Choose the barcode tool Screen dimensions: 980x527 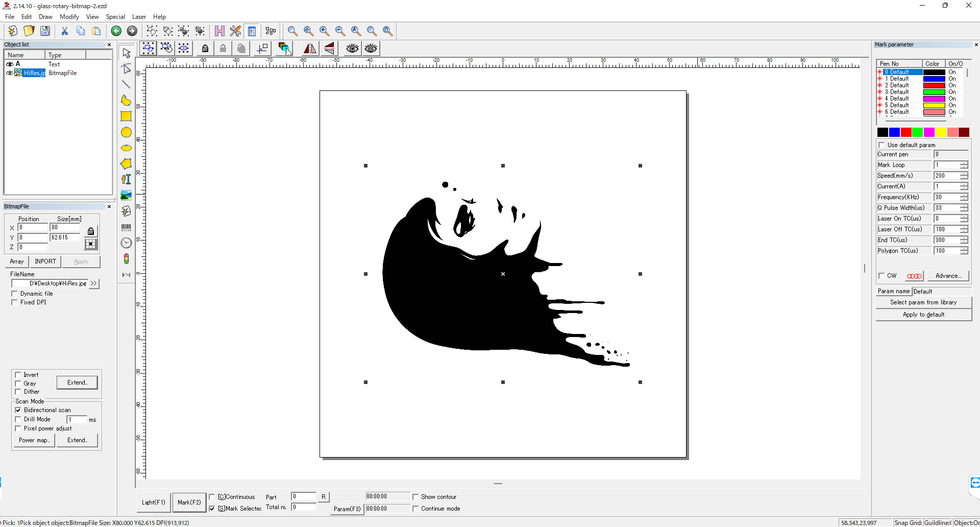coord(126,227)
